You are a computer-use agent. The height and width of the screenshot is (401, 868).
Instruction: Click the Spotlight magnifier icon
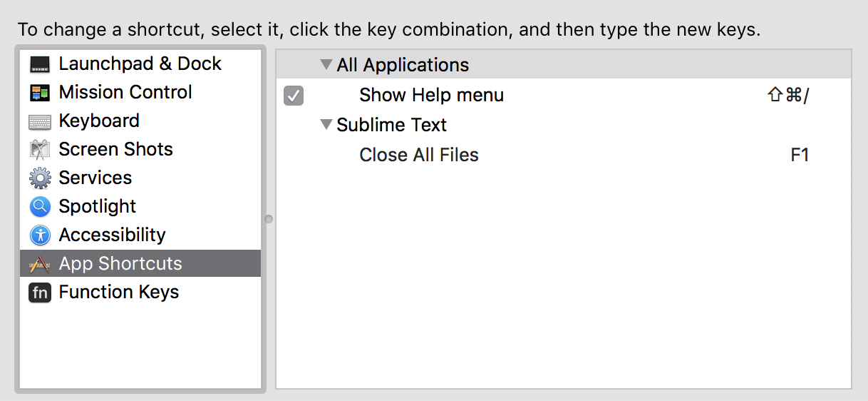coord(40,207)
